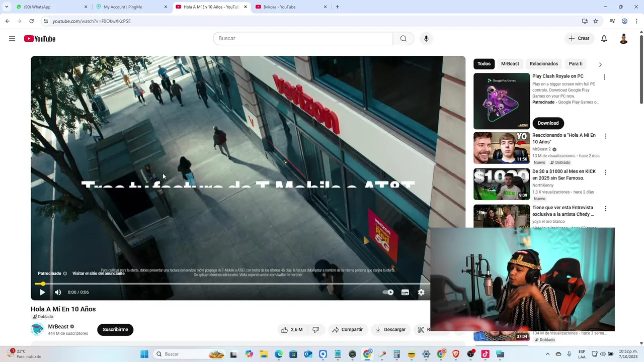Click the Suscribirme button

pos(115,330)
